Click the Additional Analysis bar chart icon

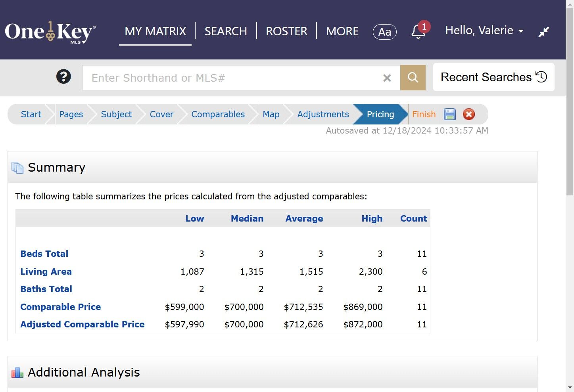coord(17,372)
